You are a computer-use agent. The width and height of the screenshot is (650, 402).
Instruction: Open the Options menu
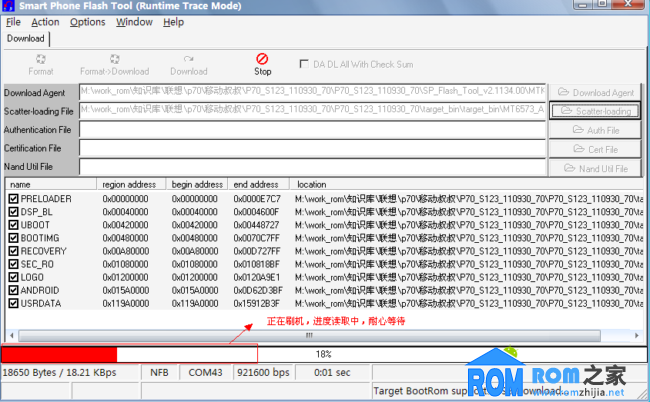click(x=87, y=22)
